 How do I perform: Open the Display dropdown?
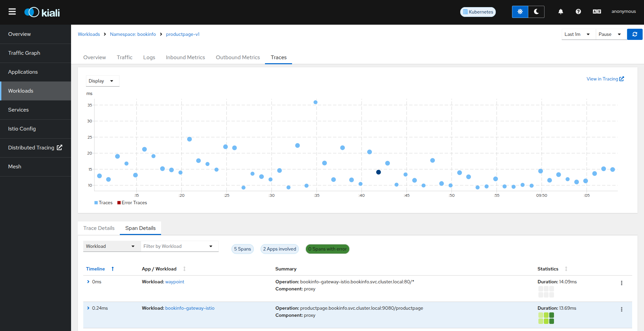coord(101,81)
